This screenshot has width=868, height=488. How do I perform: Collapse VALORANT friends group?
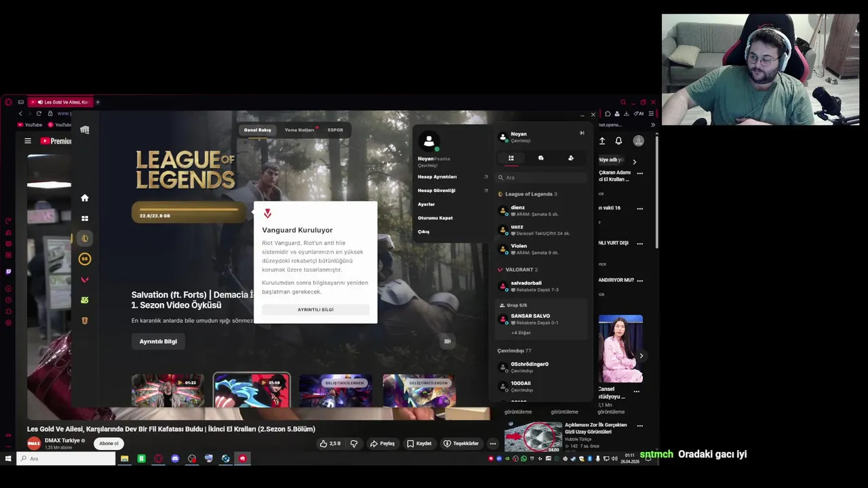tap(517, 270)
